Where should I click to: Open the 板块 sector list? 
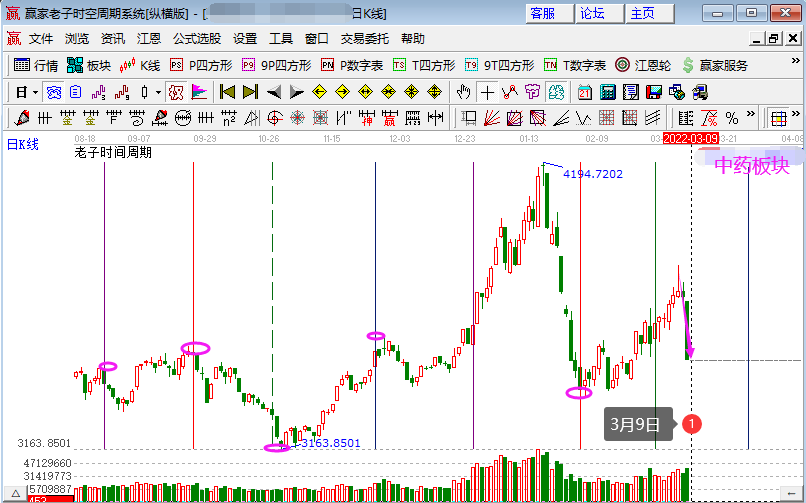click(89, 65)
